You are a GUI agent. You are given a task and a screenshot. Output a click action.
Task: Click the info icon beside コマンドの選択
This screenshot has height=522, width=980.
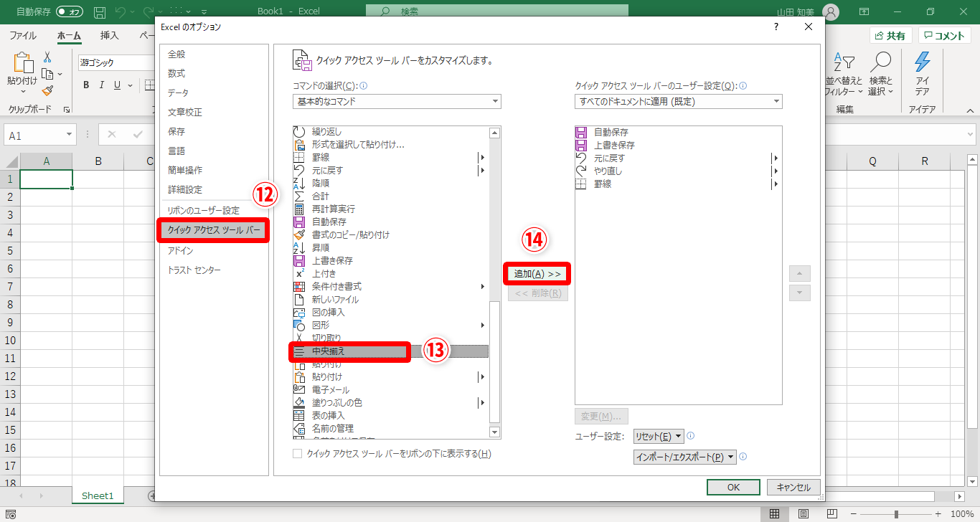tap(364, 86)
